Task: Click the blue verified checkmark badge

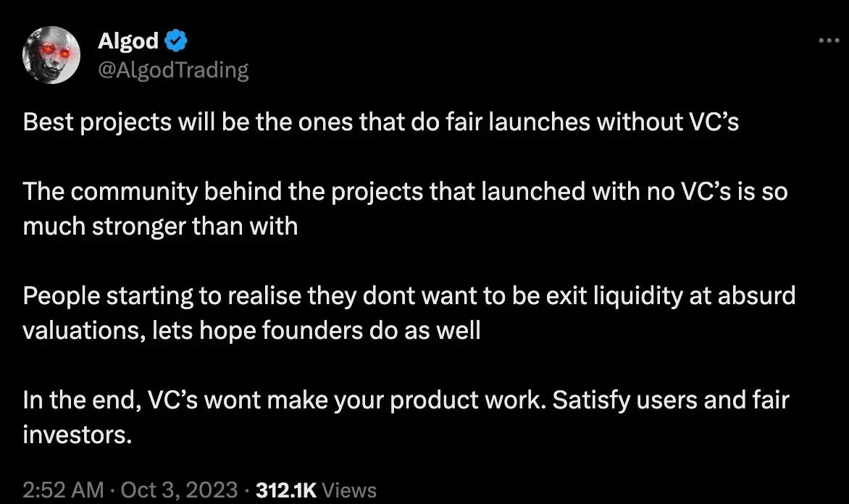Action: pos(177,41)
